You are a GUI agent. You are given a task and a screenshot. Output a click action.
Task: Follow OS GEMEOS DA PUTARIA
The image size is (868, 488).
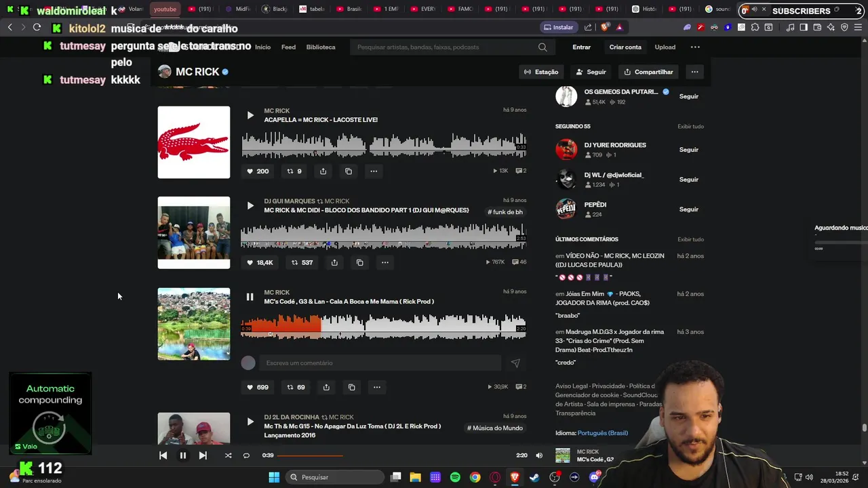(688, 96)
